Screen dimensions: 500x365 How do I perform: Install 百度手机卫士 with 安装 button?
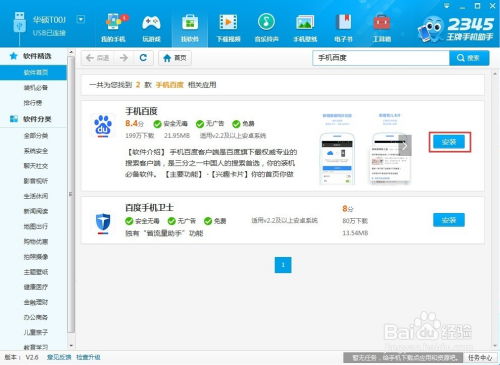point(449,220)
